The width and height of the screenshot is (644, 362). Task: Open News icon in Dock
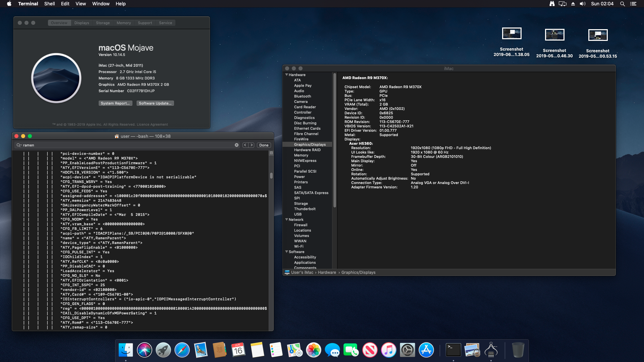tap(370, 350)
